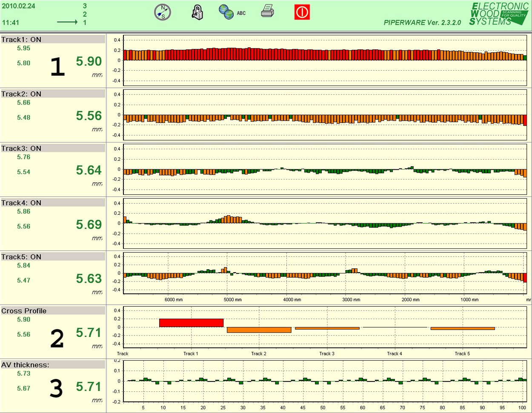Click the Track1 5.90 mm reading
Screen dimensions: 532x413
[89, 62]
